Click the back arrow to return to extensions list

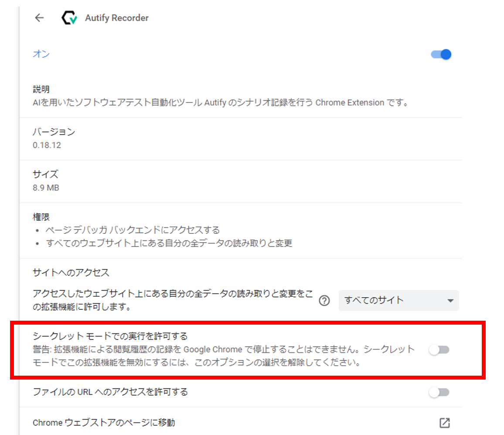point(39,18)
